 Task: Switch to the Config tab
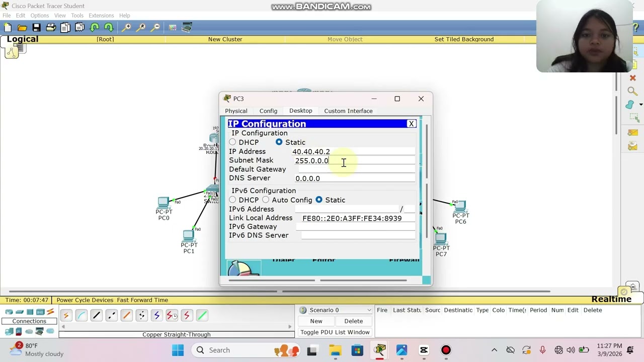click(268, 111)
